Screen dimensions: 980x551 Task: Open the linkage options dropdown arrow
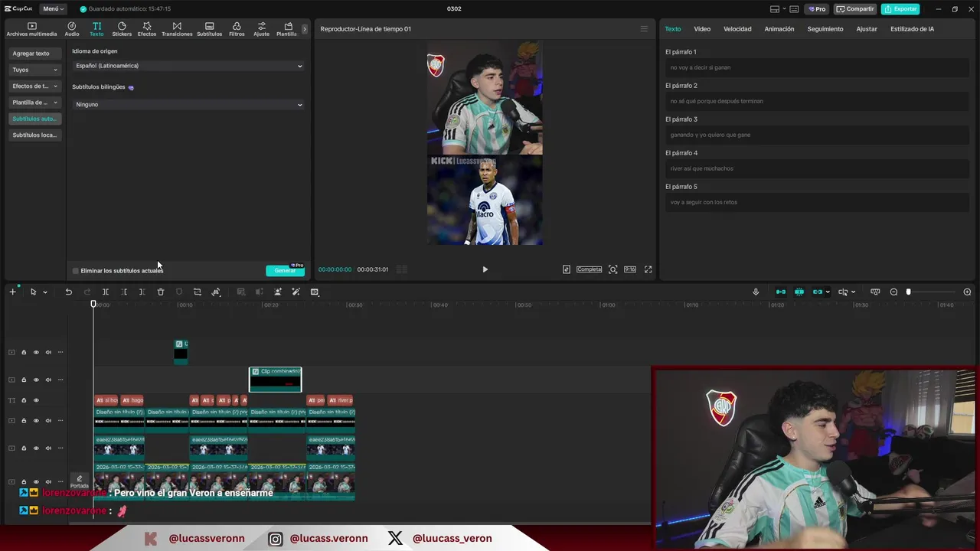(x=828, y=292)
